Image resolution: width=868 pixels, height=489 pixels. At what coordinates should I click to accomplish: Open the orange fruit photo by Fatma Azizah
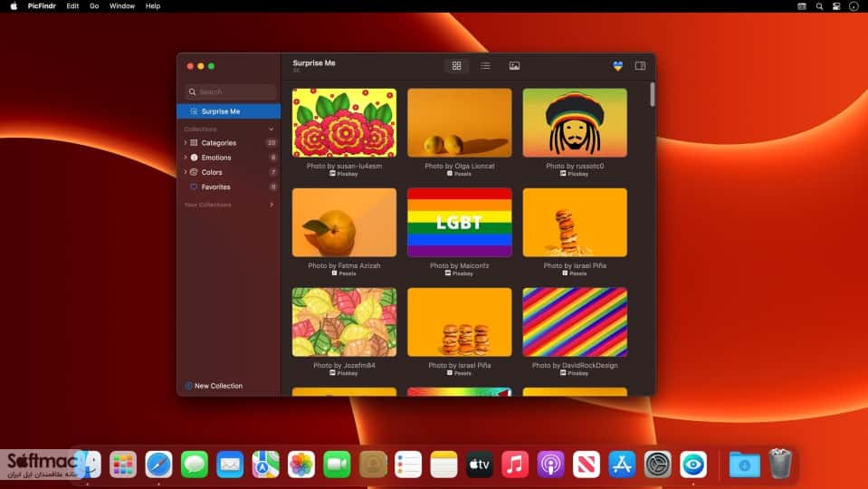[x=344, y=223]
